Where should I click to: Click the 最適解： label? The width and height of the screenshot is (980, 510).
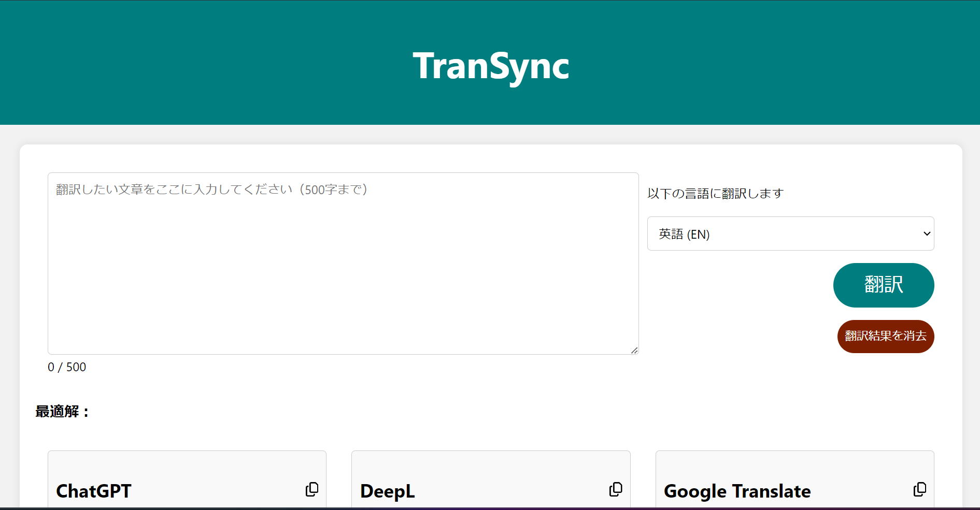click(62, 412)
